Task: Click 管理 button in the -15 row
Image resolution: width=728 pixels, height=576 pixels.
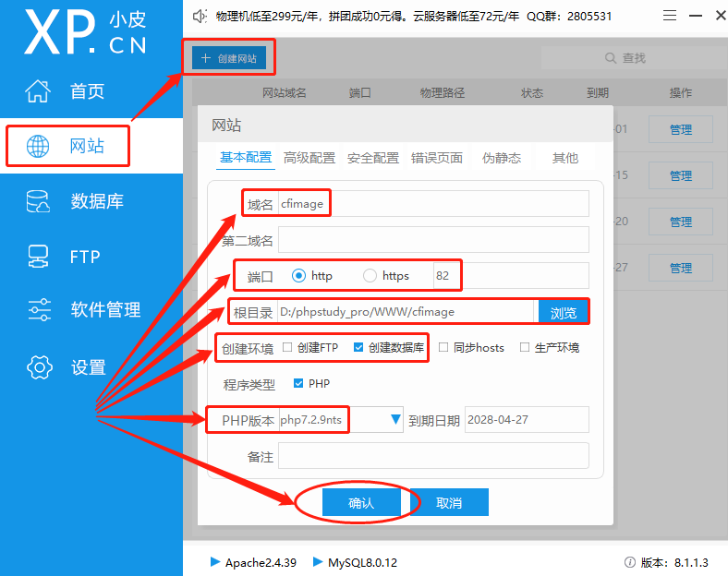Action: 681,175
